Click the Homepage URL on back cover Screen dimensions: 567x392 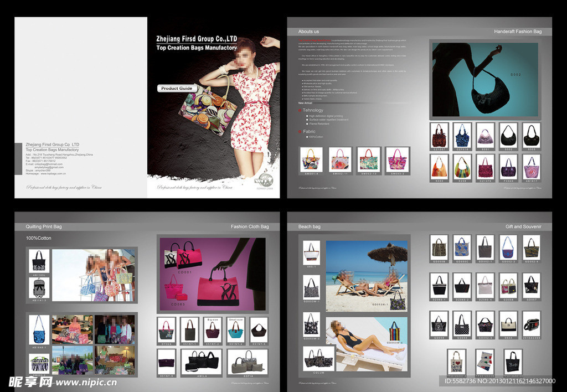pyautogui.click(x=53, y=173)
